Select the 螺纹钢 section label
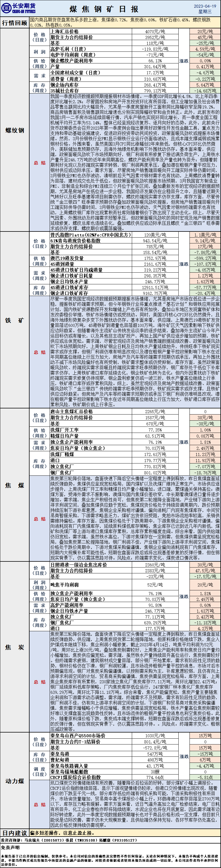 [x=14, y=130]
